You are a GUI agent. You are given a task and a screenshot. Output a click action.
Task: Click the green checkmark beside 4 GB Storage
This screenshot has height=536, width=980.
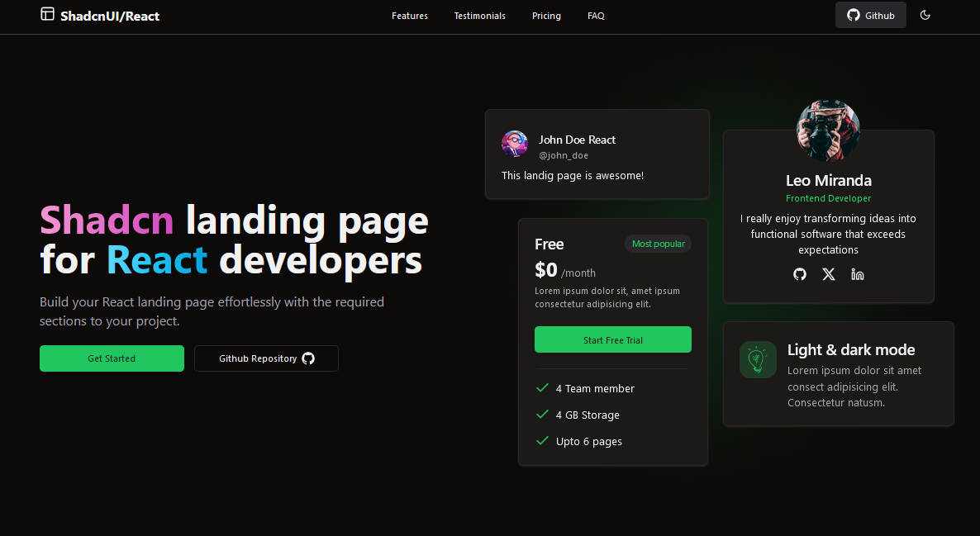click(x=542, y=414)
